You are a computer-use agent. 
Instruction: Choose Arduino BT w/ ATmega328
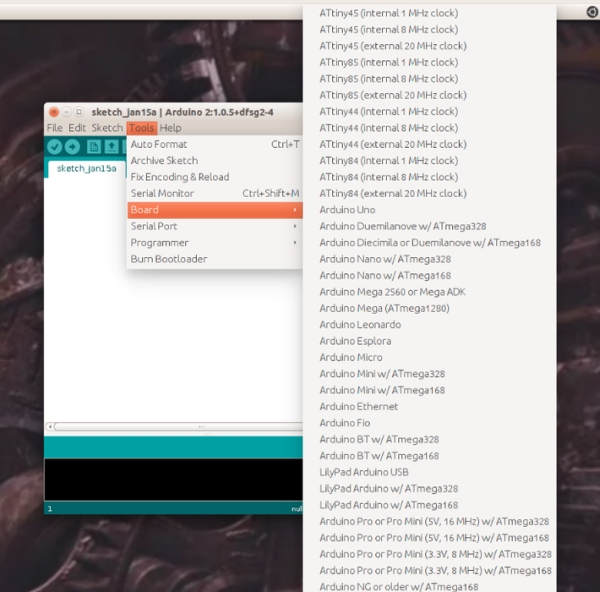pos(430,440)
